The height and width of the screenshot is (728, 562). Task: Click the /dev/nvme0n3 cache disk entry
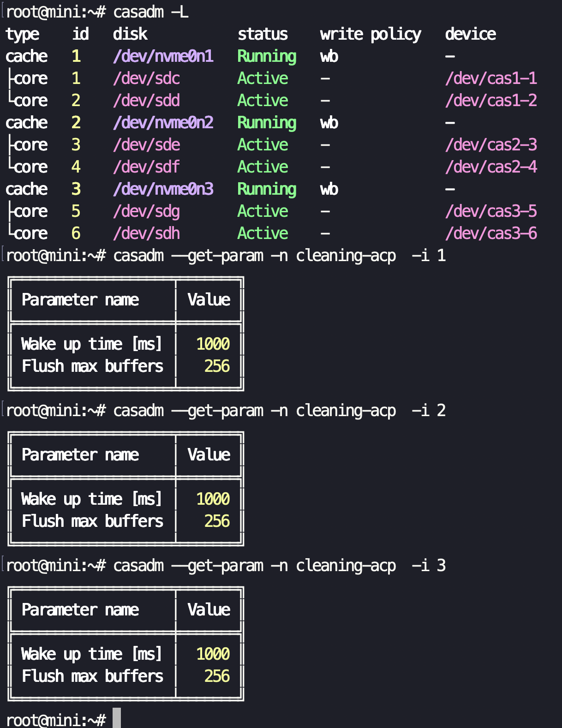tap(163, 189)
